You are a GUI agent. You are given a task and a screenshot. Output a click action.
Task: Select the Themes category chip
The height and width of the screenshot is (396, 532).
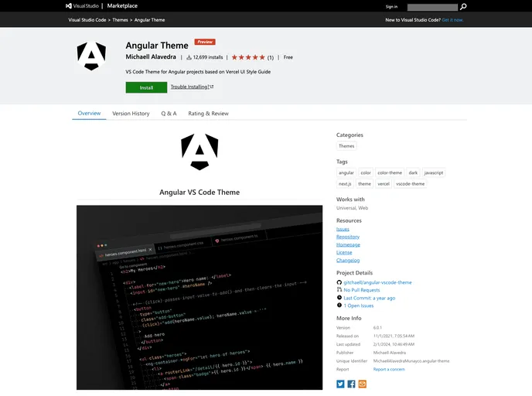point(346,146)
